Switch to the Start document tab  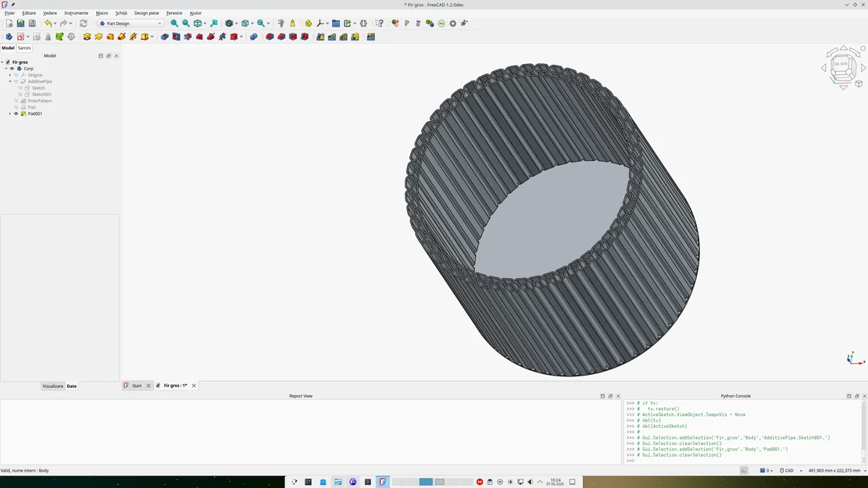click(x=137, y=386)
